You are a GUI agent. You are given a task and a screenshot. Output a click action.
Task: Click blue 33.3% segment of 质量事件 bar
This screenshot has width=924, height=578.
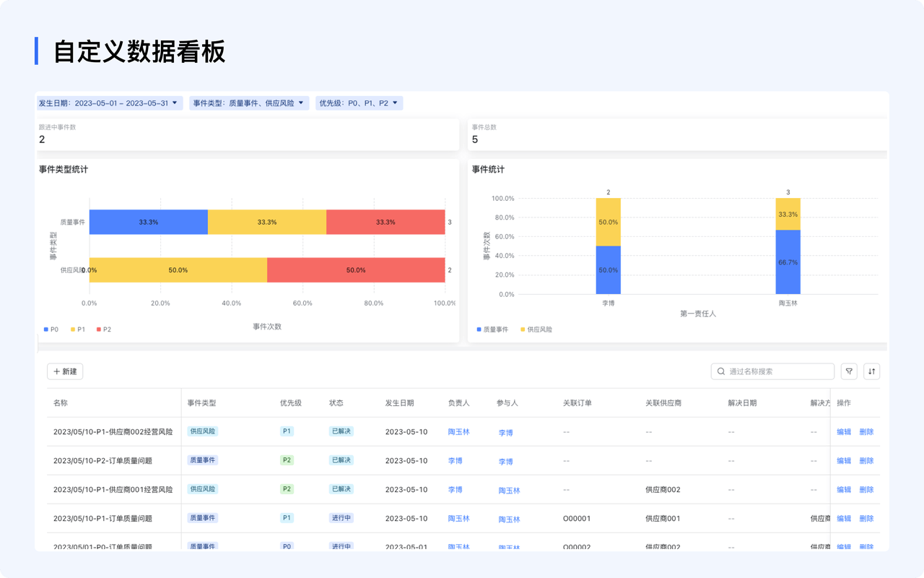pyautogui.click(x=149, y=222)
